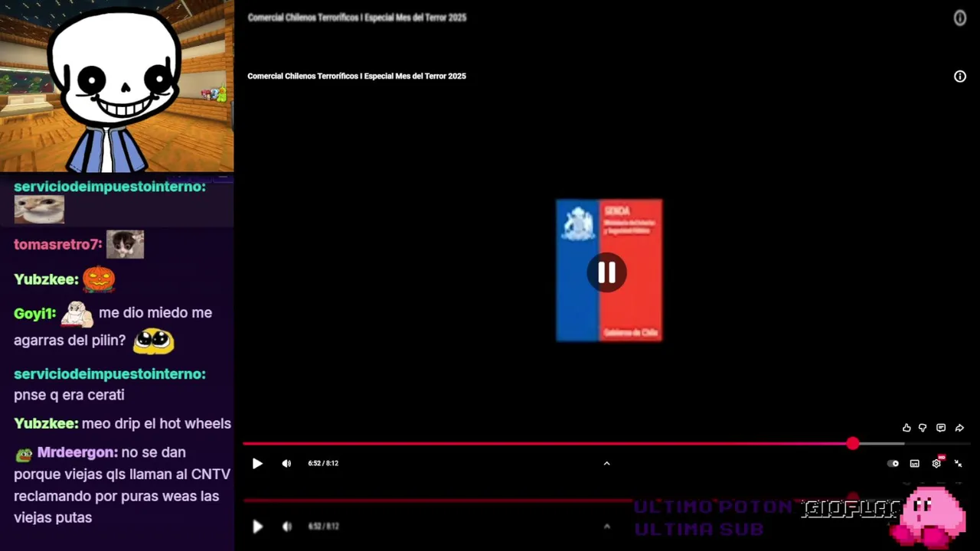The image size is (980, 551).
Task: Click the SENDA Gobierno de Chile logo frame
Action: tap(609, 270)
